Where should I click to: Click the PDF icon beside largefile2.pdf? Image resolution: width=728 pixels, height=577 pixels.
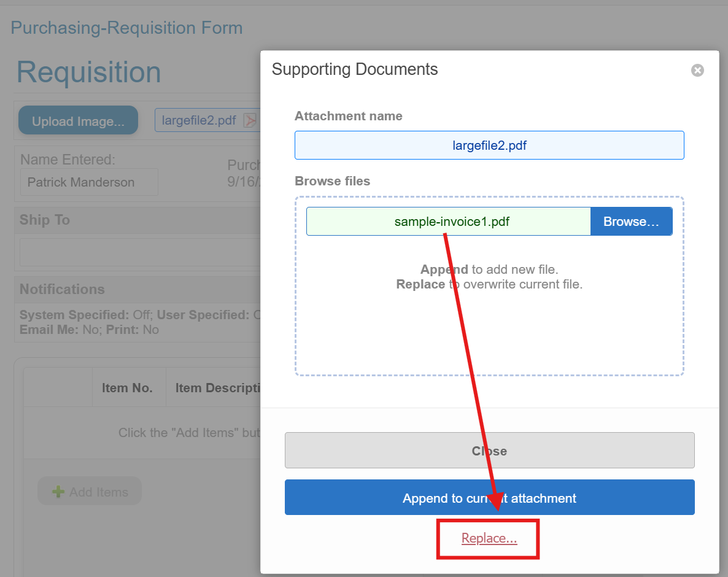(250, 120)
